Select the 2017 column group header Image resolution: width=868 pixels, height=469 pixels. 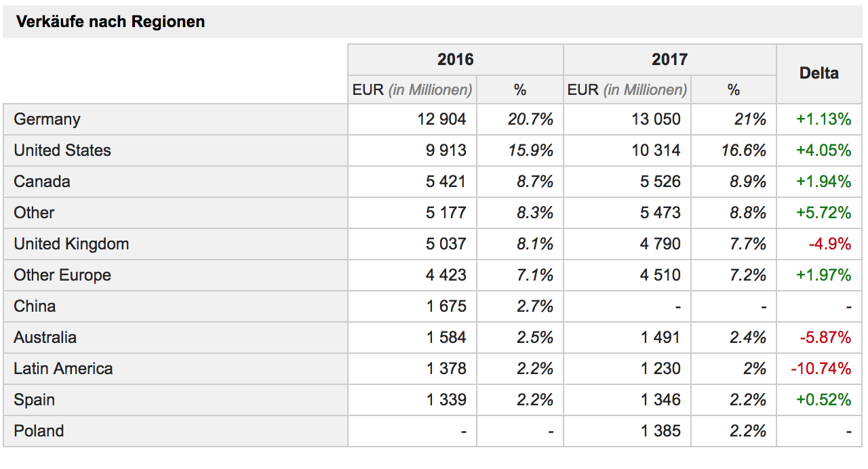click(669, 60)
